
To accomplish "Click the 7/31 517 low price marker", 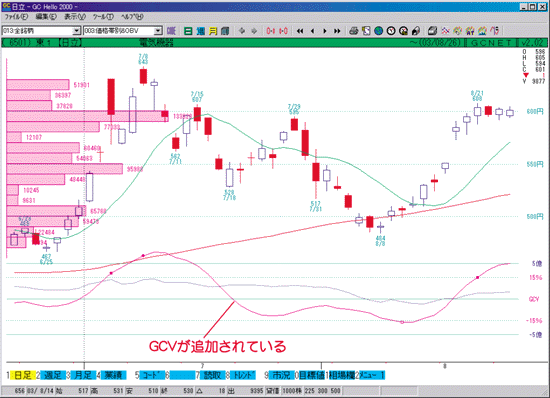I will [316, 206].
